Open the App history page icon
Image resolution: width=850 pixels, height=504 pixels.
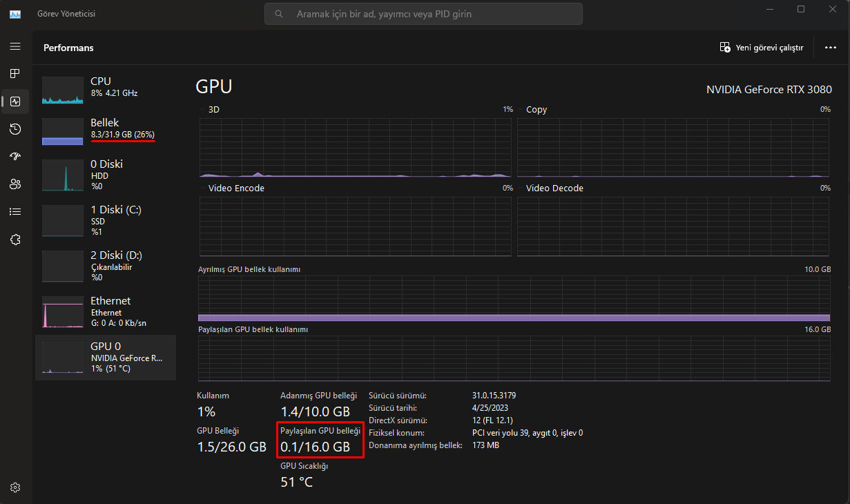point(15,129)
